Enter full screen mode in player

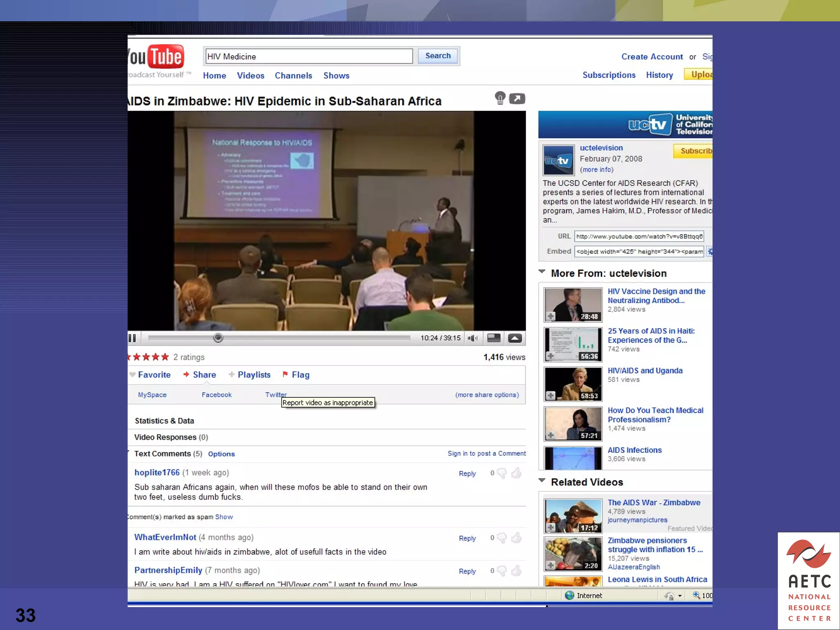point(515,338)
